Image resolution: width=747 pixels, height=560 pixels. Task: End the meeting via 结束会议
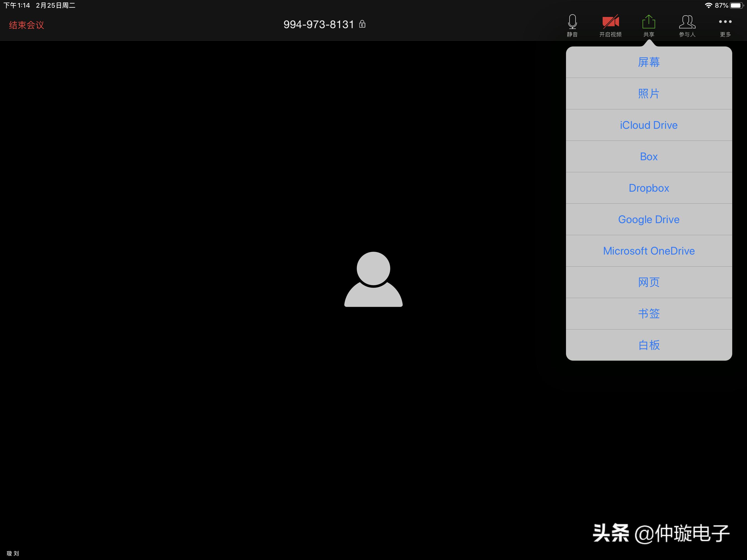pyautogui.click(x=26, y=25)
